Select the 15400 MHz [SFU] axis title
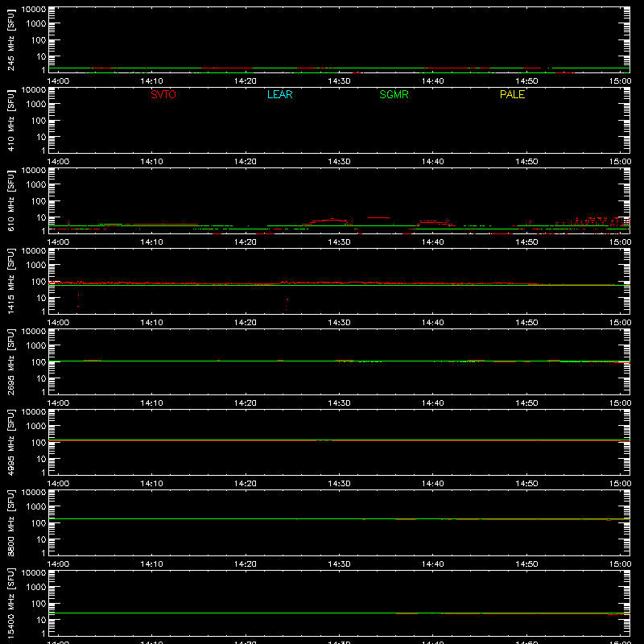Image resolution: width=644 pixels, height=644 pixels. [10, 603]
